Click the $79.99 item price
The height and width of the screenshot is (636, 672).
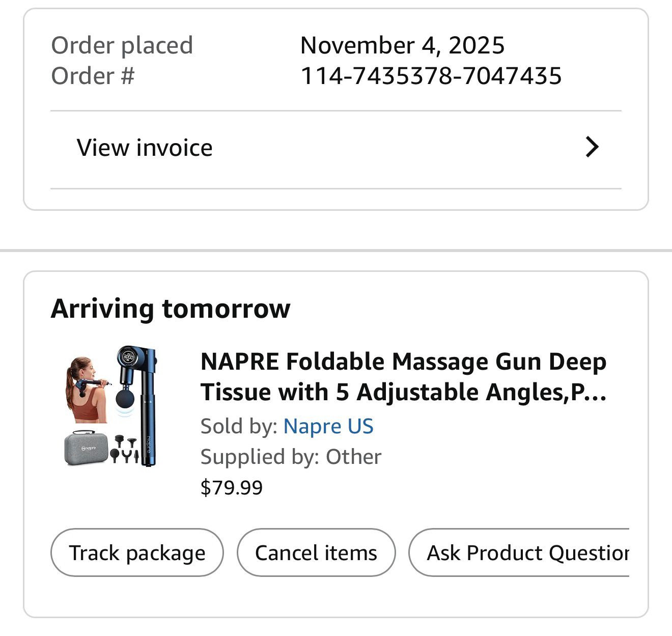[232, 487]
